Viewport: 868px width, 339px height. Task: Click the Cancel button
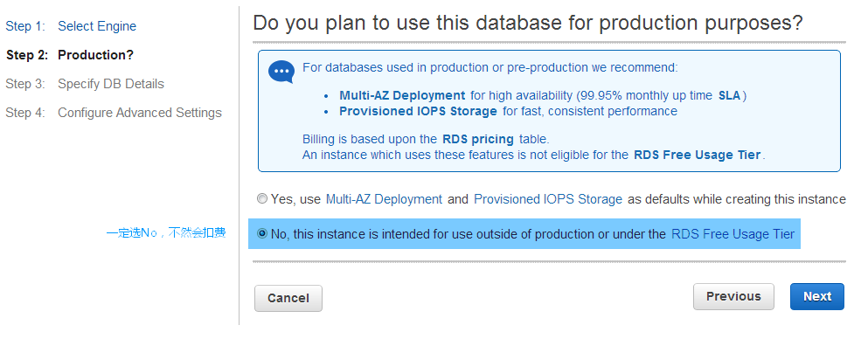click(x=288, y=298)
